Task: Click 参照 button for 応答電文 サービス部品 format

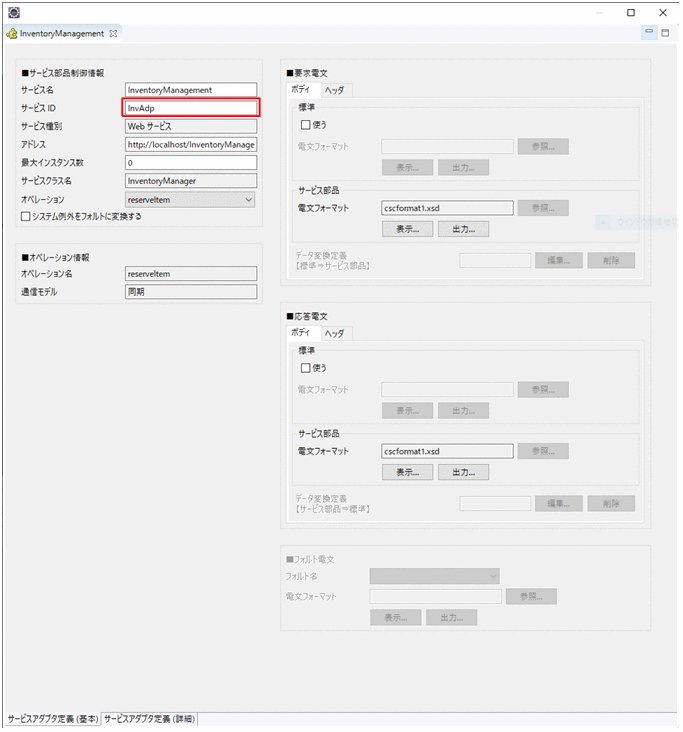Action: (543, 451)
